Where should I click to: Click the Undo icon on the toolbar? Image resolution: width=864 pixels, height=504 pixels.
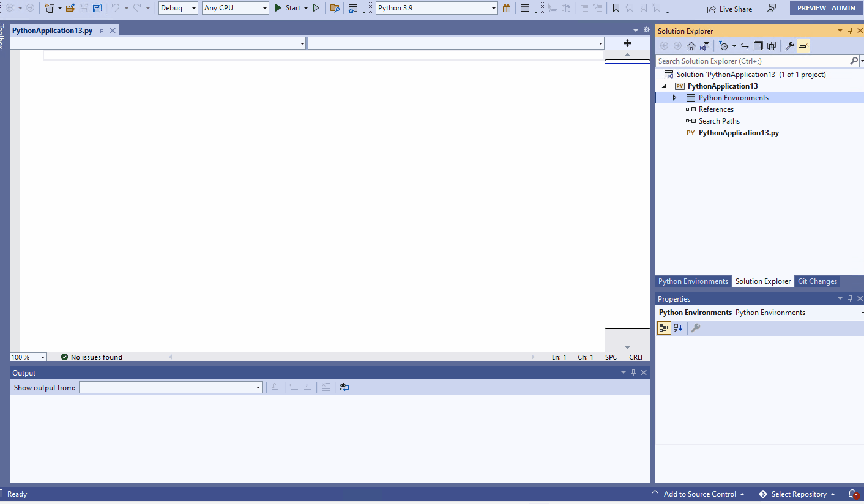pos(117,7)
